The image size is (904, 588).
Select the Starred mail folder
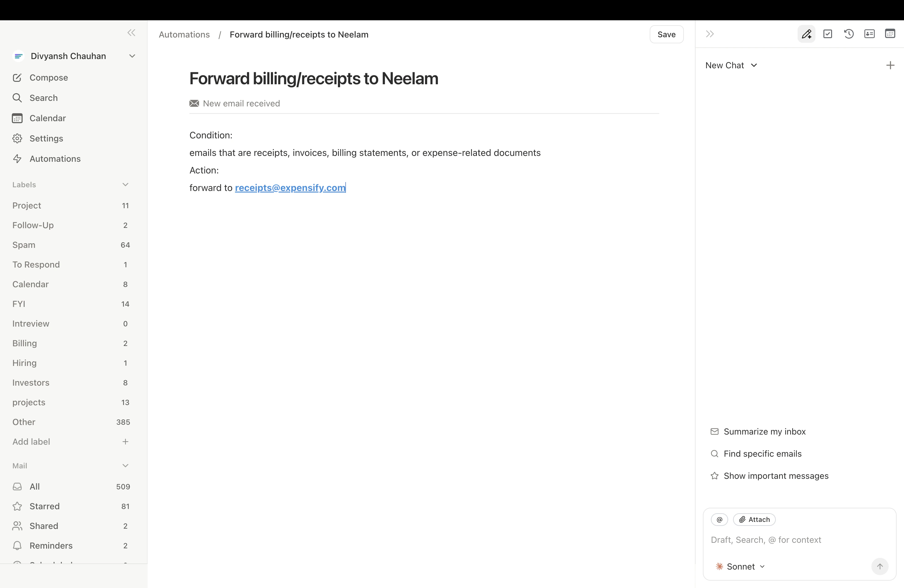[x=45, y=506]
